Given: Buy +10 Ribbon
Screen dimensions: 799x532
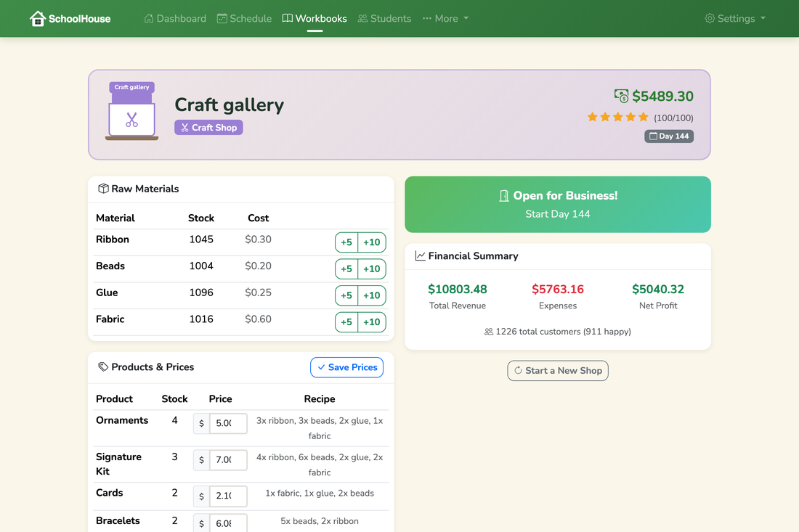Looking at the screenshot, I should (372, 242).
